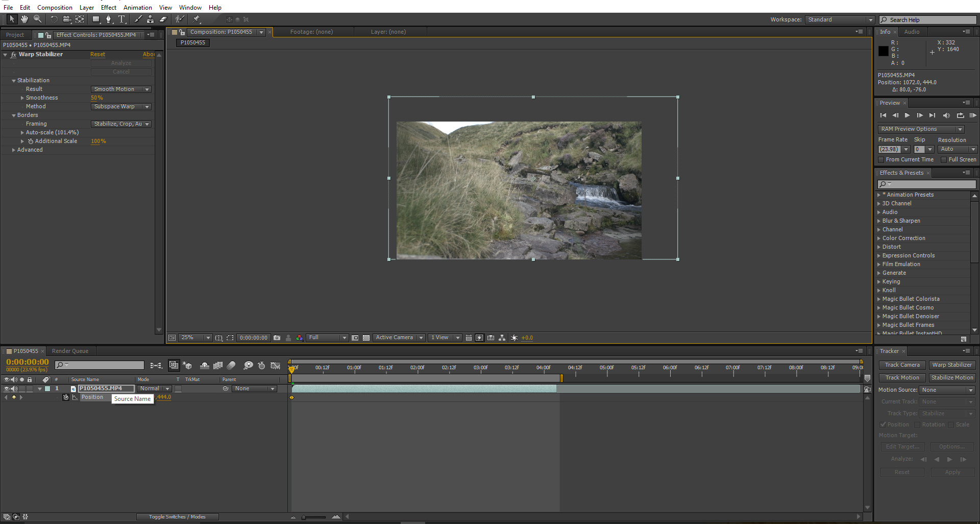Select the Puppet Pin tool

click(x=197, y=19)
